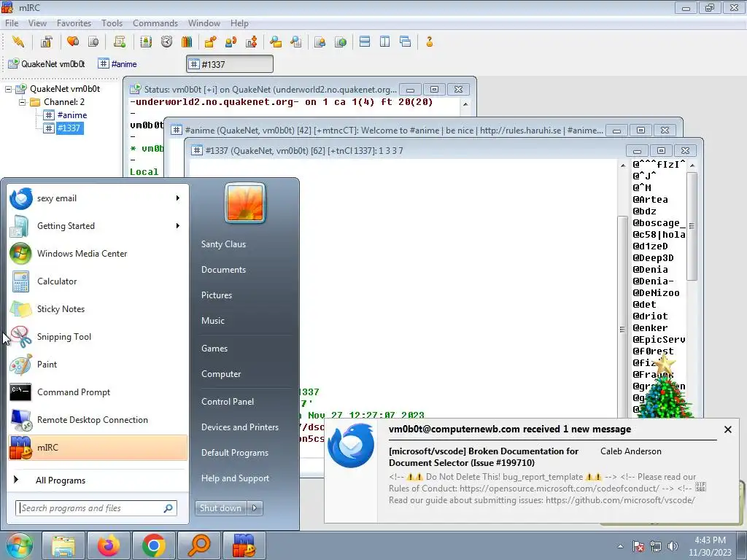747x560 pixels.
Task: Open the Address Book toolbar icon
Action: (x=146, y=42)
